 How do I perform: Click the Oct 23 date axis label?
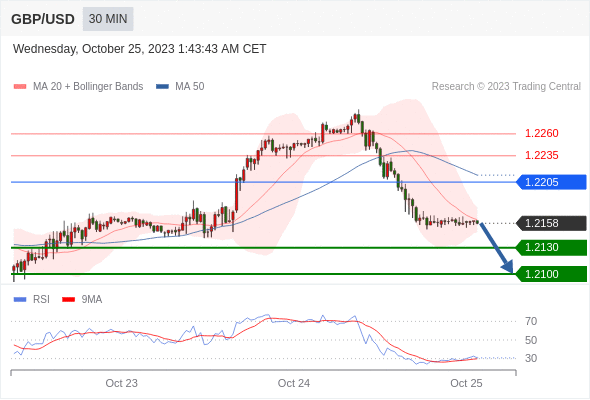[x=122, y=383]
